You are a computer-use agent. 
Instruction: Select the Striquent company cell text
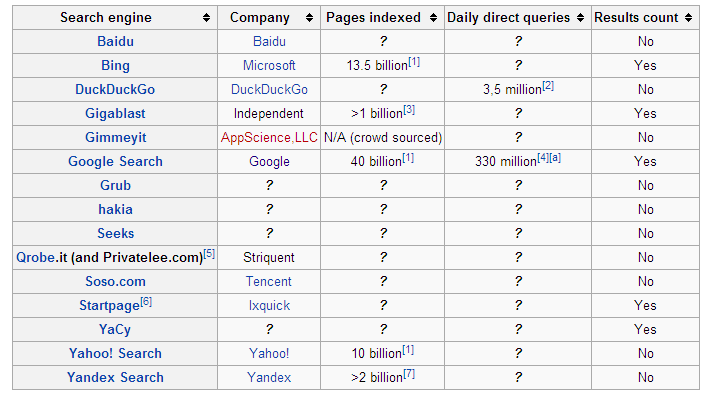click(269, 258)
